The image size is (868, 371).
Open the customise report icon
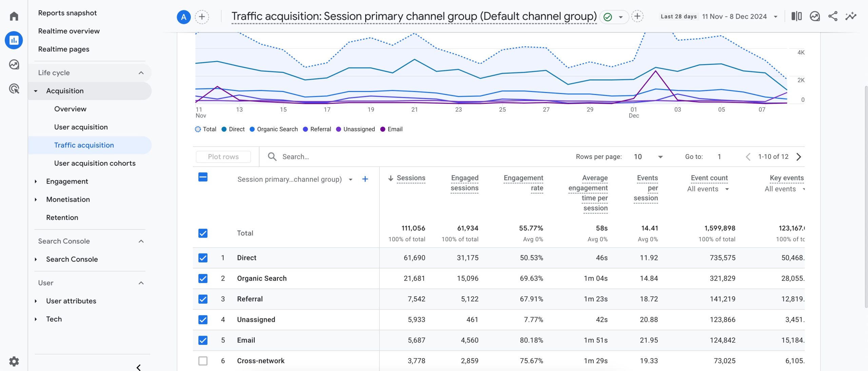(815, 16)
